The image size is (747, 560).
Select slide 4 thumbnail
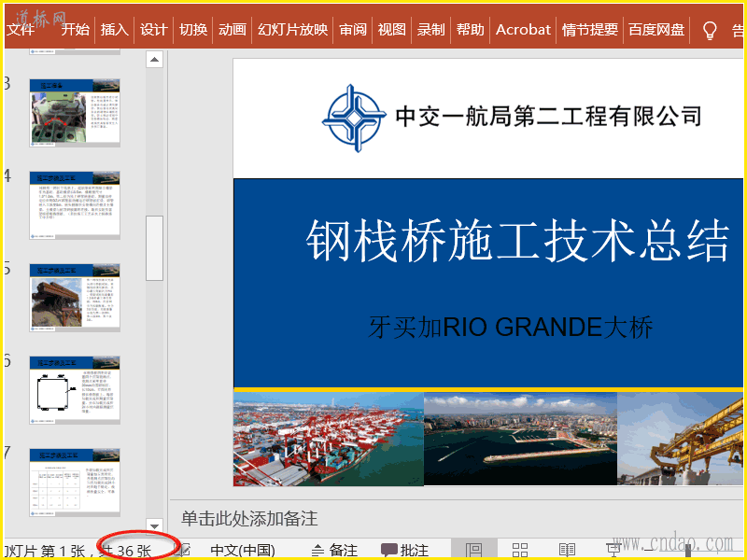pyautogui.click(x=75, y=205)
